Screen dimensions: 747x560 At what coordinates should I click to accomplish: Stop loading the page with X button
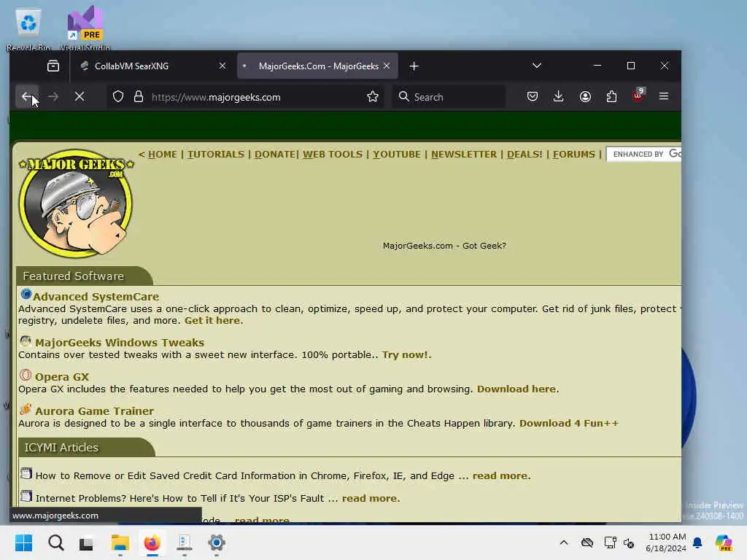click(x=80, y=97)
